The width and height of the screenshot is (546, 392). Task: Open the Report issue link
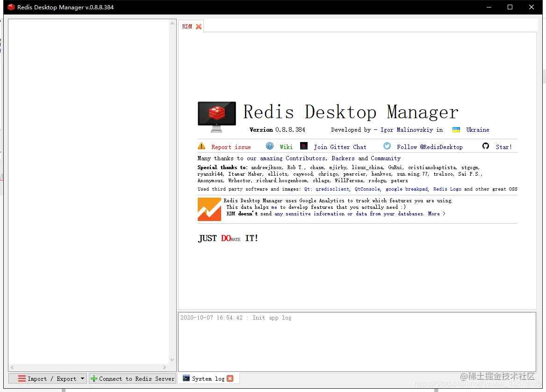tap(231, 147)
